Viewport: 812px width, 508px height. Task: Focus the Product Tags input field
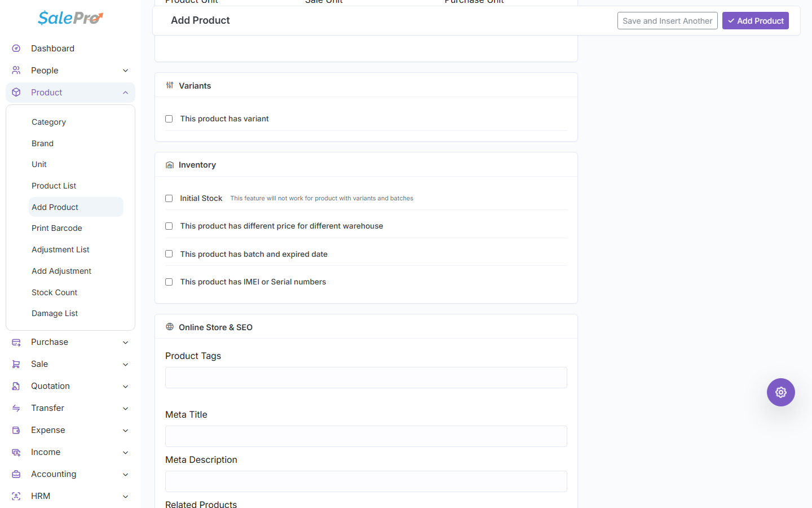366,378
